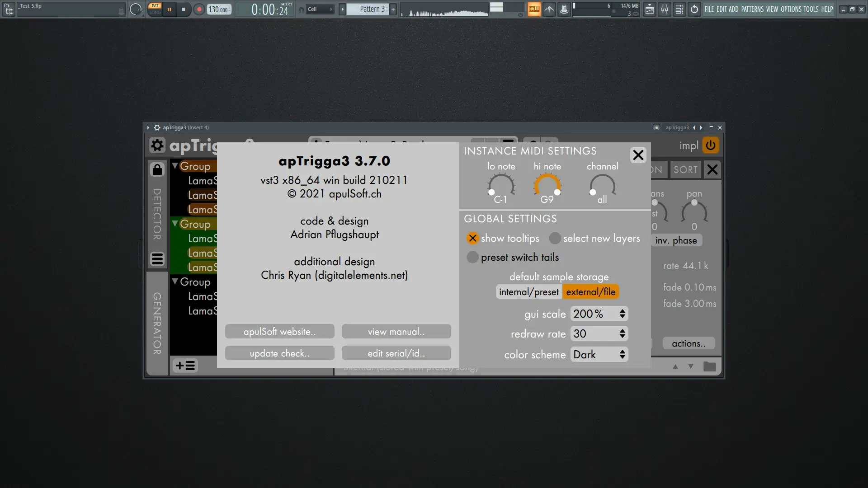This screenshot has width=868, height=488.
Task: Open the OPTIONS menu
Action: click(x=791, y=9)
